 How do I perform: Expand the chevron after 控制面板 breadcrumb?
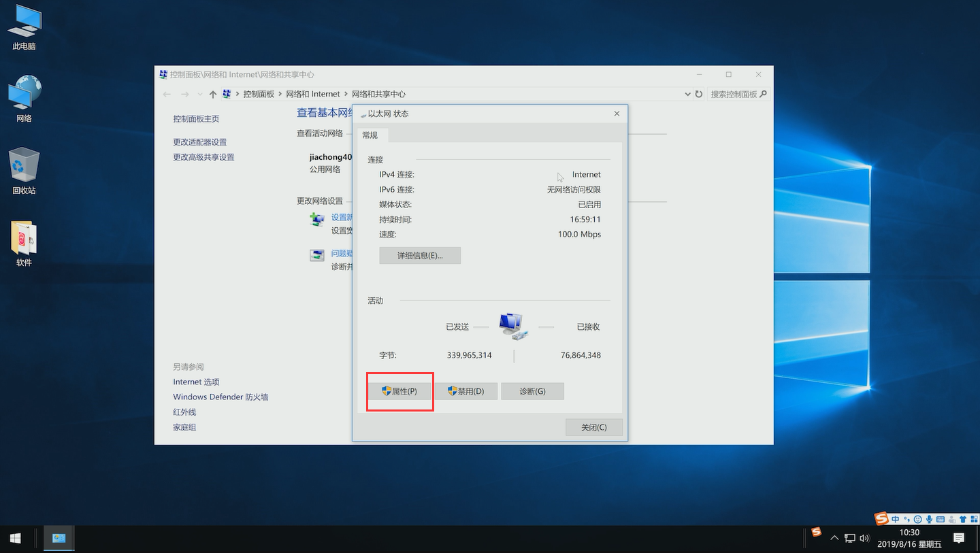(x=280, y=94)
